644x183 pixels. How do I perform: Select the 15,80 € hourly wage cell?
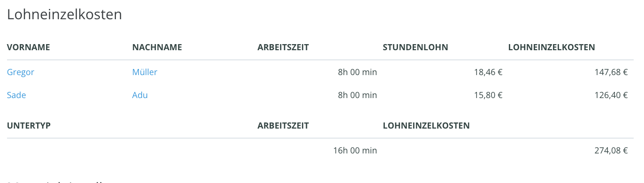[488, 95]
